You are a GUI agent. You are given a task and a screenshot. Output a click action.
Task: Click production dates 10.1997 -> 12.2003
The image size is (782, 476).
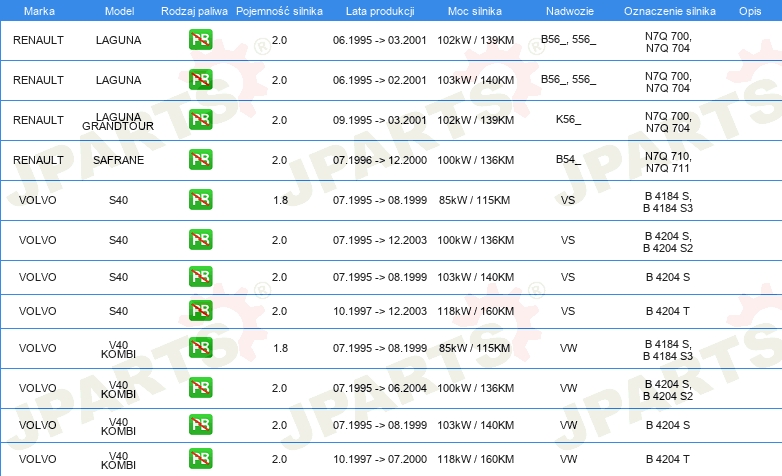[380, 311]
